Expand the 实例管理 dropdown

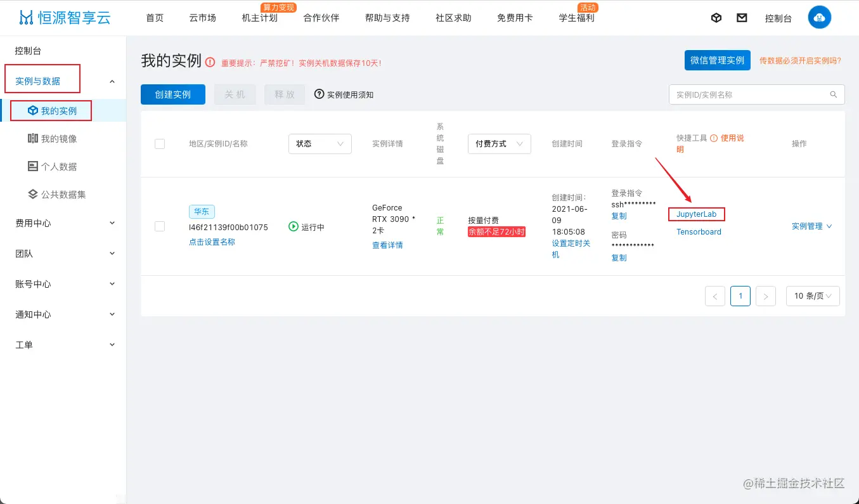coord(812,226)
